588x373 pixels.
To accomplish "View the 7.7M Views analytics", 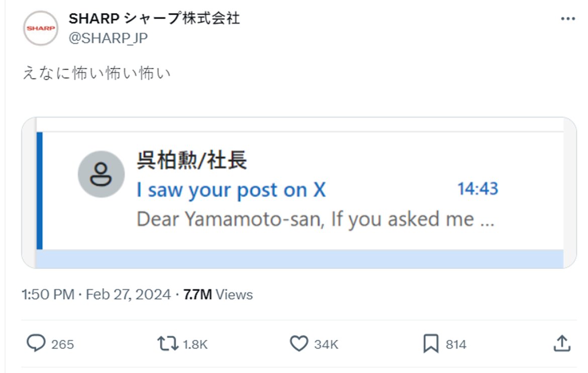I will 218,295.
